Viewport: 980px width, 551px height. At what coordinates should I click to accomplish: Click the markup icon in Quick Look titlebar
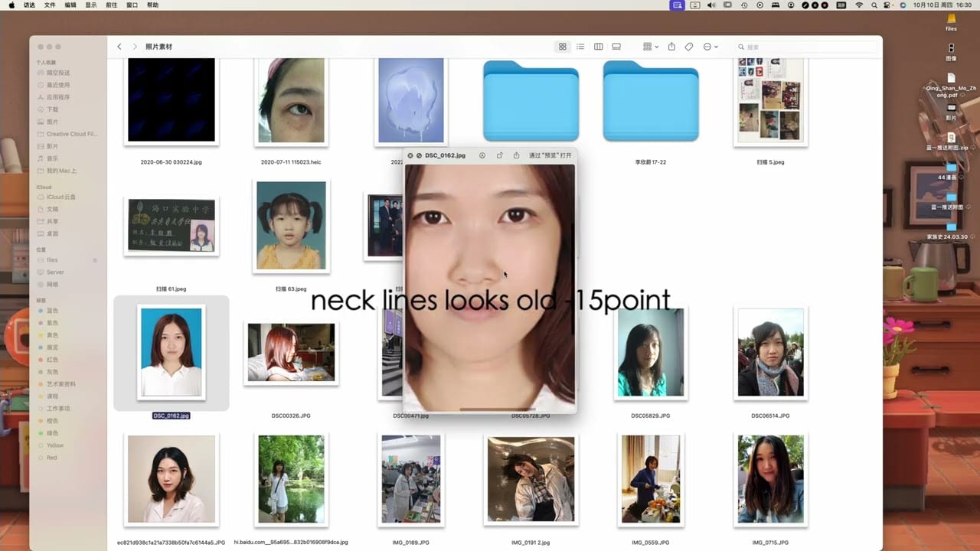pos(482,155)
